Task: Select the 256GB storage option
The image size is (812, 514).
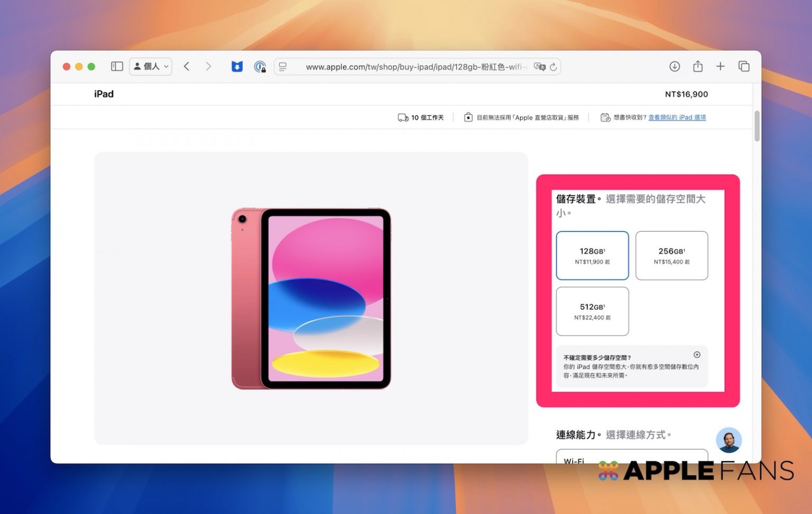Action: coord(671,255)
